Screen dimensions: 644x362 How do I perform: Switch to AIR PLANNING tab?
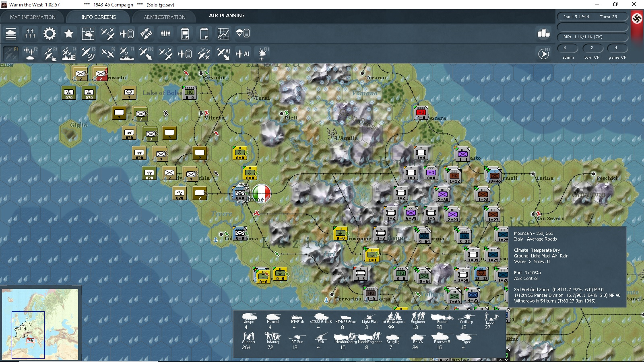(227, 16)
